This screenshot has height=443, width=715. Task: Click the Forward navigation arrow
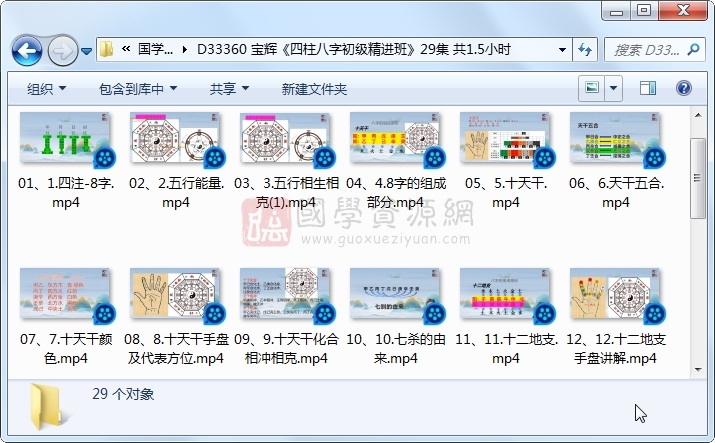click(x=62, y=50)
